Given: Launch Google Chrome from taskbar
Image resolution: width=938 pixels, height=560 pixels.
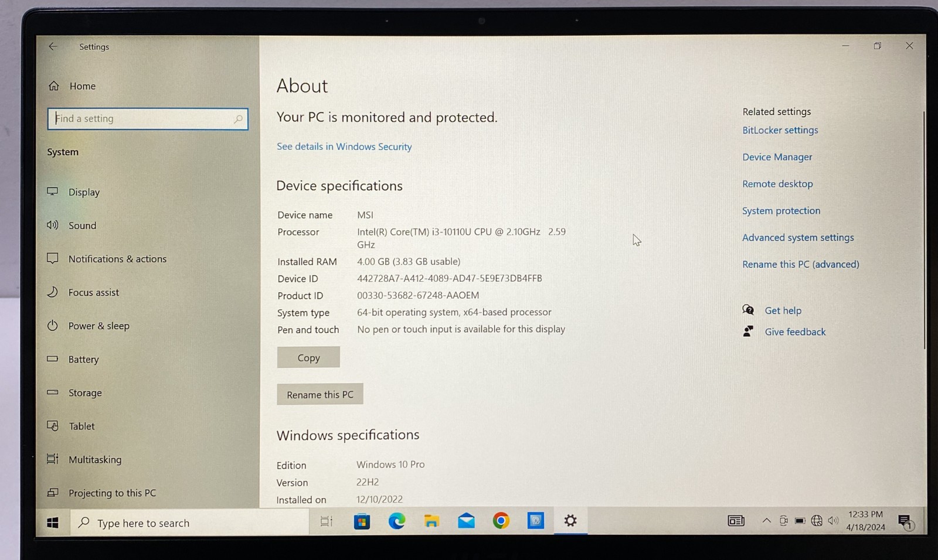Looking at the screenshot, I should 501,520.
